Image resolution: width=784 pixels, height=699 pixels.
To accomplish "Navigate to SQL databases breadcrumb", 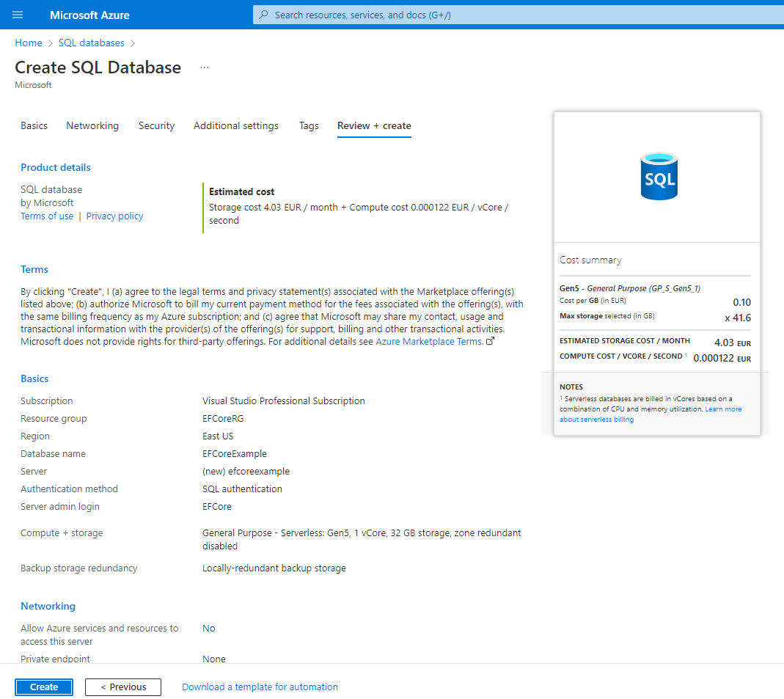I will tap(91, 43).
